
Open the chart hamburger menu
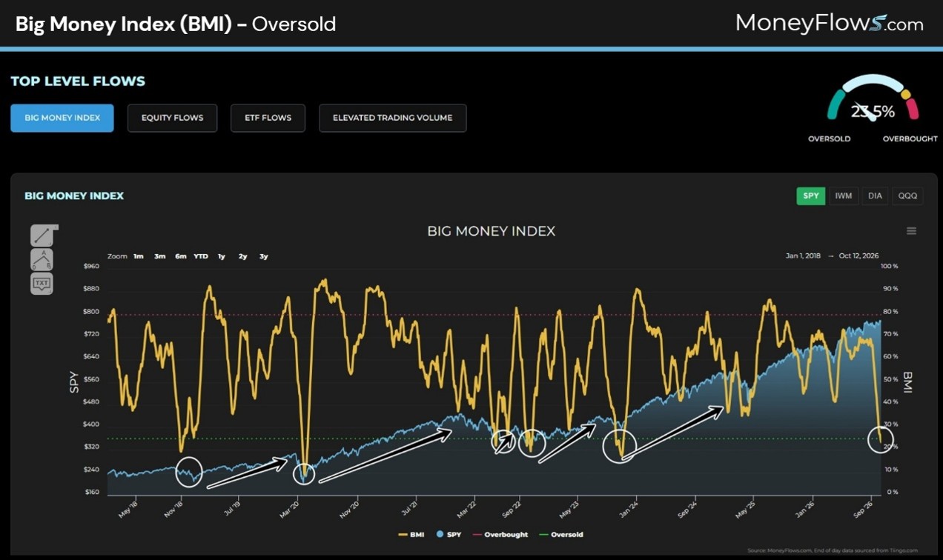point(911,231)
